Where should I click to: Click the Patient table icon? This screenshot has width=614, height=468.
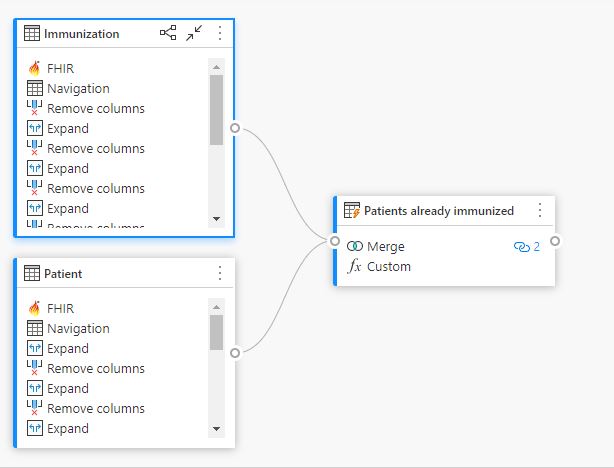32,273
